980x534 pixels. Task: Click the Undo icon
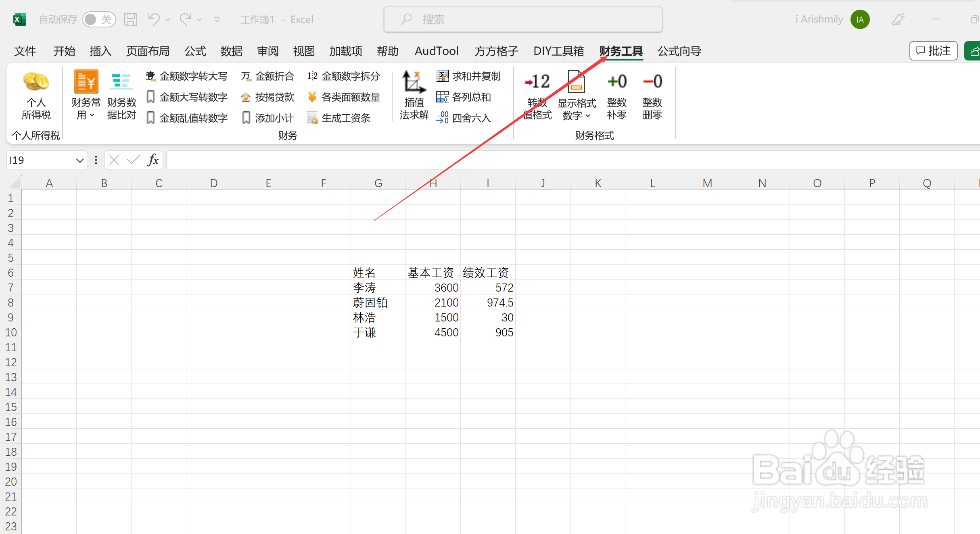tap(154, 19)
